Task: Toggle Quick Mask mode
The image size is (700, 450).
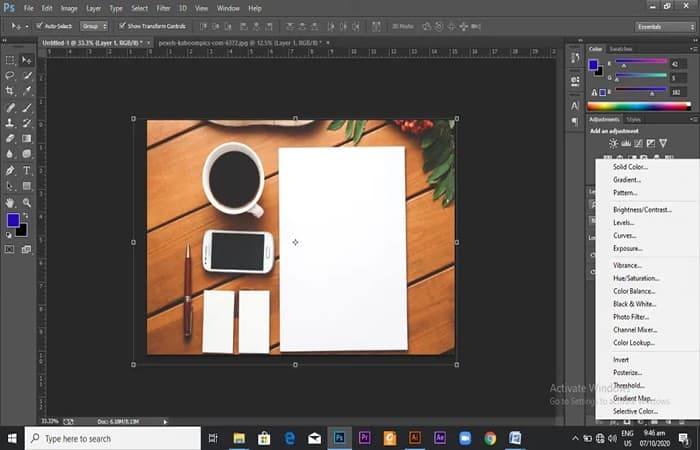Action: tap(9, 249)
